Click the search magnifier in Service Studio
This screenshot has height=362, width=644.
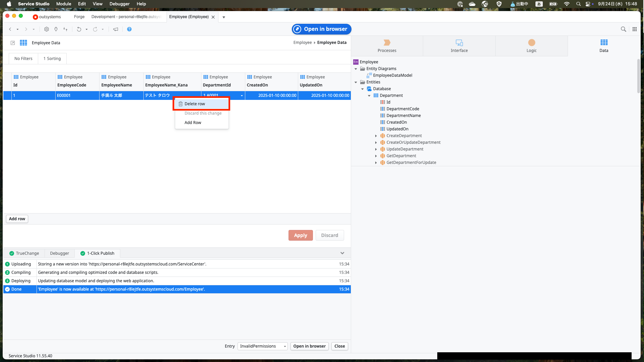623,29
